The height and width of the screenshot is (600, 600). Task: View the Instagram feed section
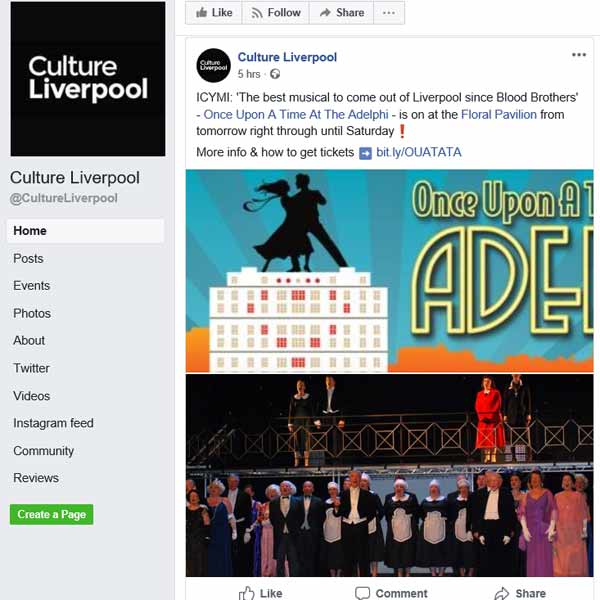pos(53,423)
